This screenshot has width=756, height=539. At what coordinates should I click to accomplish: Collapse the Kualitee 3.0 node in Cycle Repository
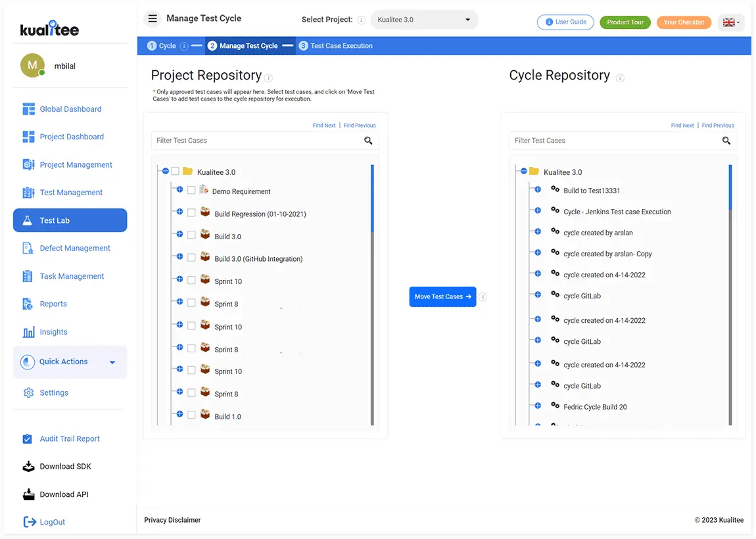coord(523,171)
